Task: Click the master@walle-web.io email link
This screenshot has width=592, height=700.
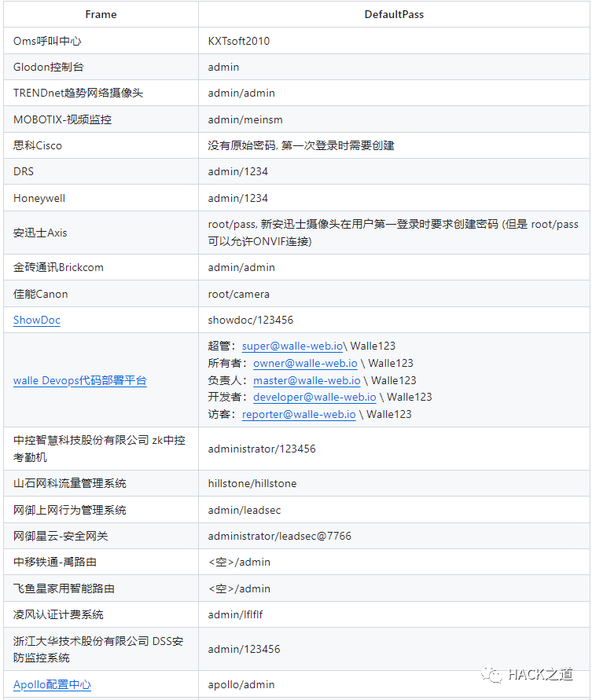Action: click(307, 380)
